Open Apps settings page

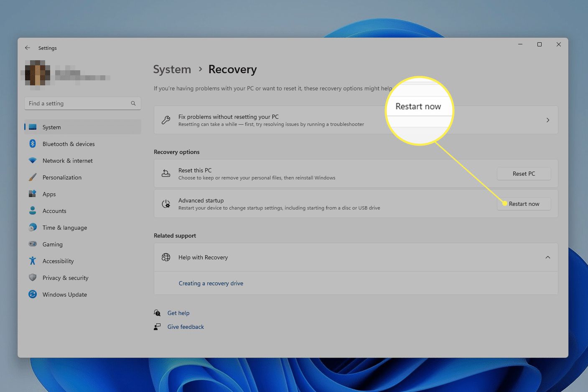[83, 194]
